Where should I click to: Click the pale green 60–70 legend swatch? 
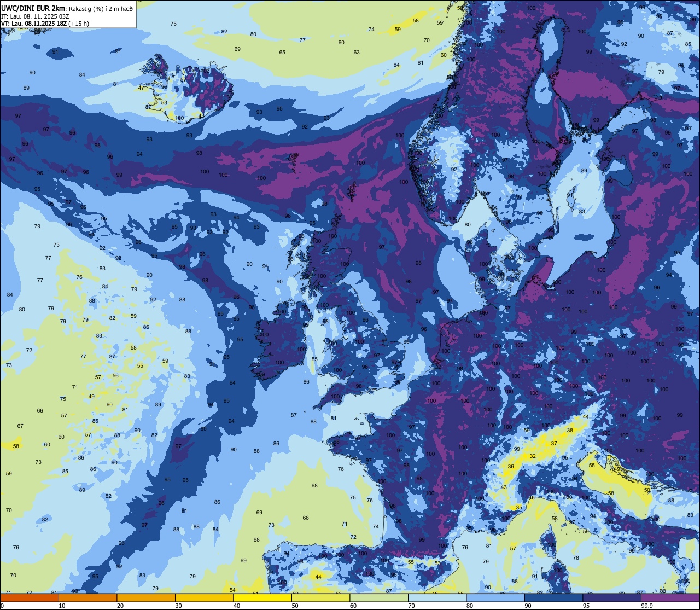pyautogui.click(x=379, y=597)
